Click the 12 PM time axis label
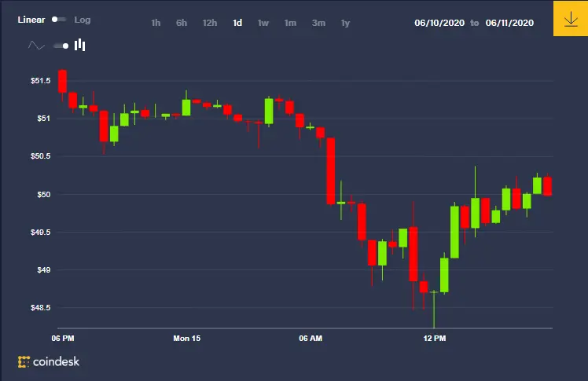 pos(435,339)
